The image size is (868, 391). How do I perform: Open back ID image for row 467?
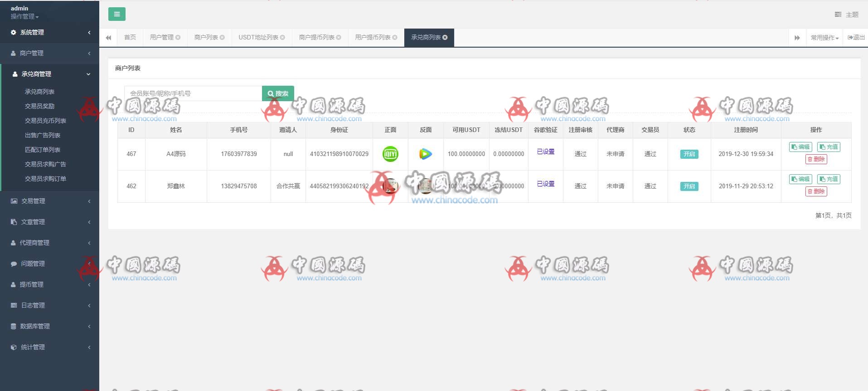pyautogui.click(x=425, y=154)
